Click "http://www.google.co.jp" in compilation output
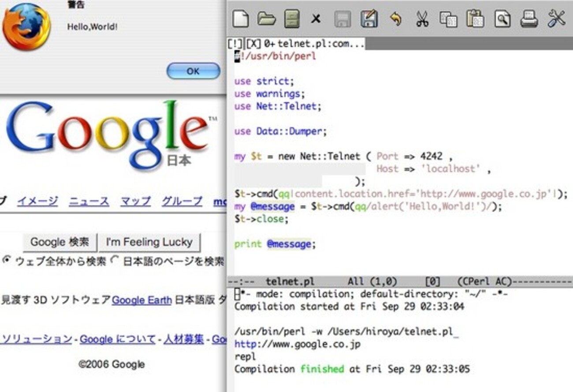 coord(298,344)
